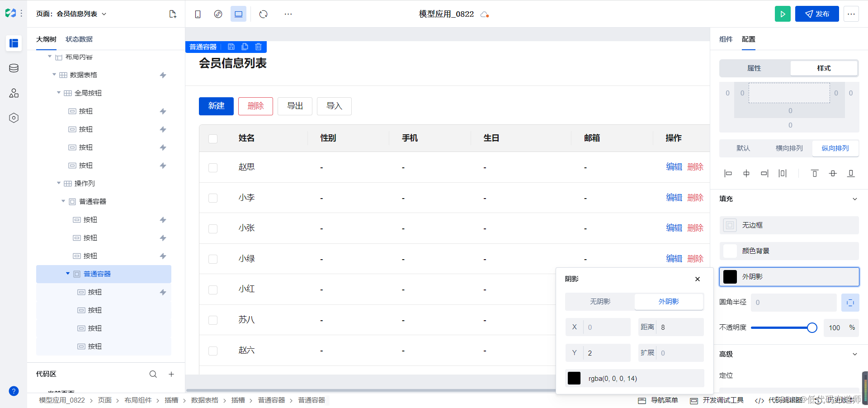868x408 pixels.
Task: Open the data source sidebar icon
Action: [14, 68]
